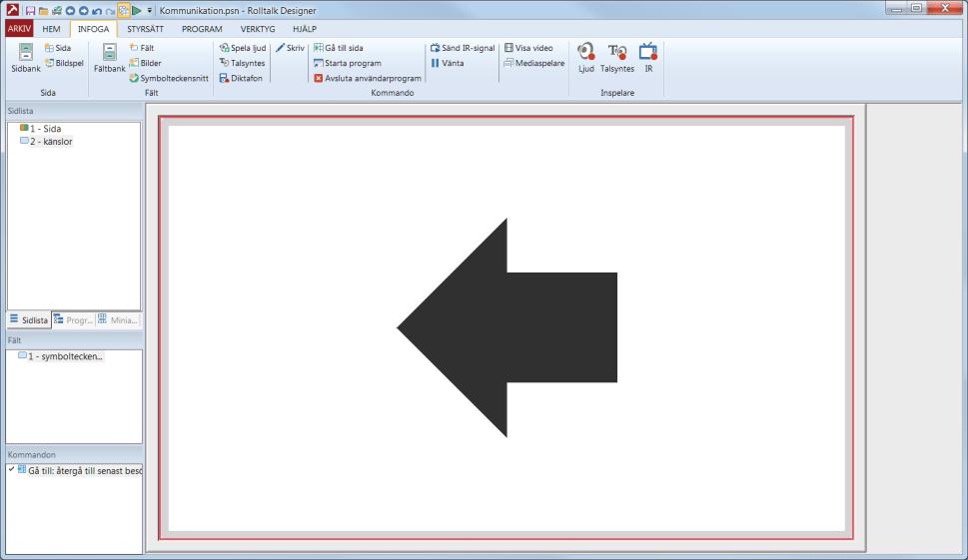
Task: Insert a new Fält
Action: 142,48
